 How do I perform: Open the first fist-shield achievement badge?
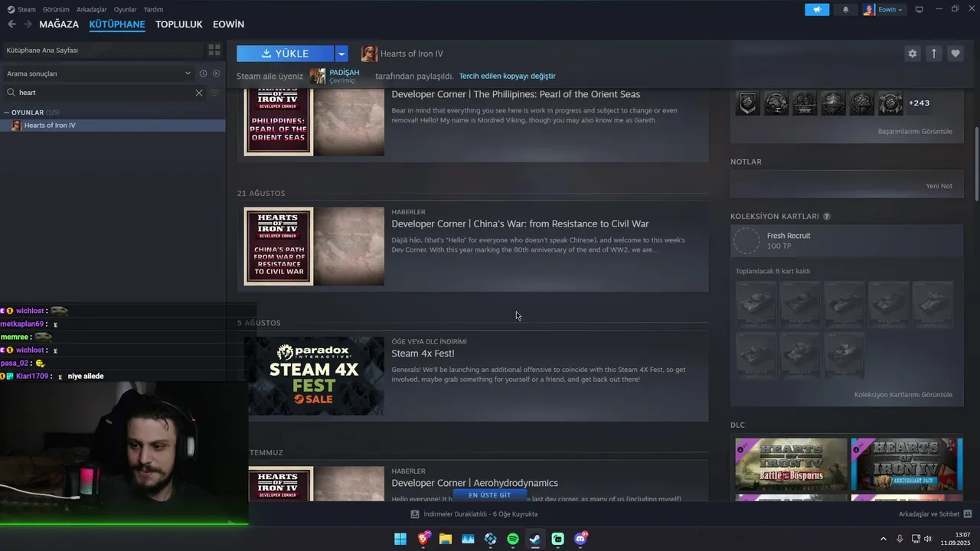tap(748, 103)
